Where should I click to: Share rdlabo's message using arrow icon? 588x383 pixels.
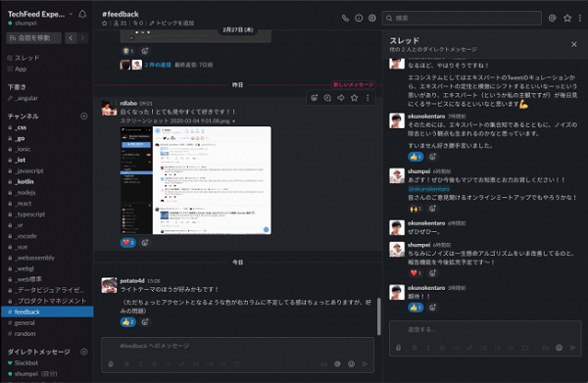[x=341, y=98]
